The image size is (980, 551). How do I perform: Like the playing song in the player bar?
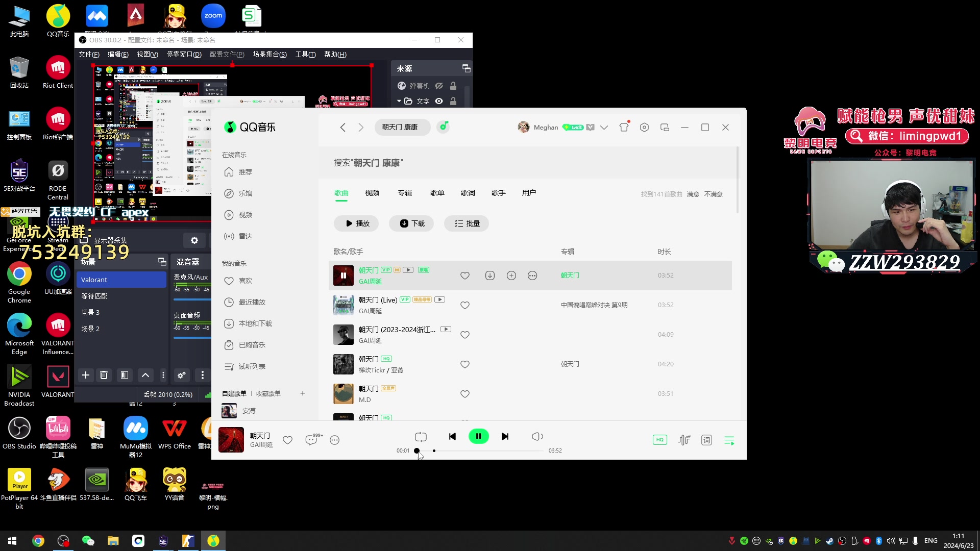click(288, 440)
